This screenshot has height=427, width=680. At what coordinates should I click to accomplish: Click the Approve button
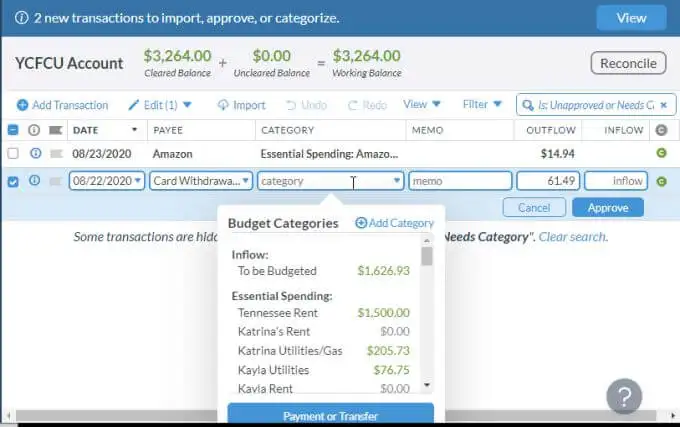[608, 208]
